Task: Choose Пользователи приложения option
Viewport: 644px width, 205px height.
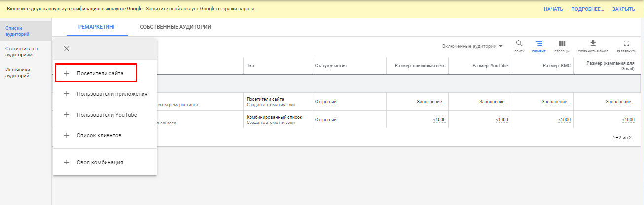Action: pos(111,94)
